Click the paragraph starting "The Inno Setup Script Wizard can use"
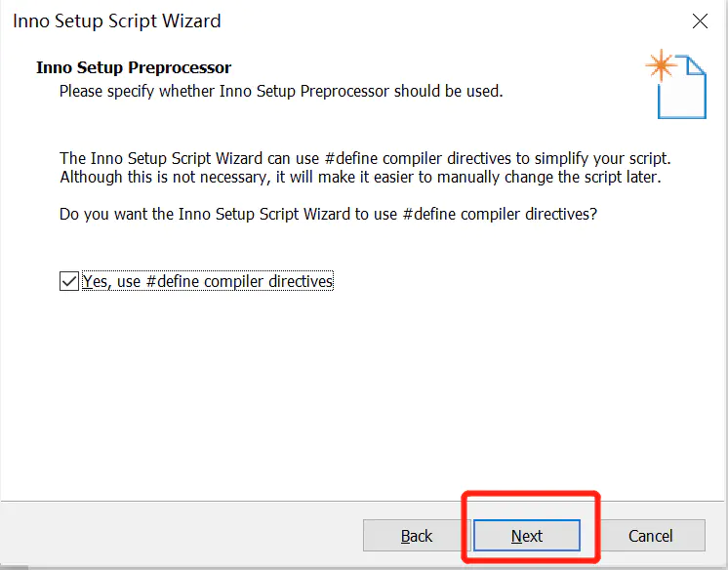The image size is (728, 570). tap(365, 158)
